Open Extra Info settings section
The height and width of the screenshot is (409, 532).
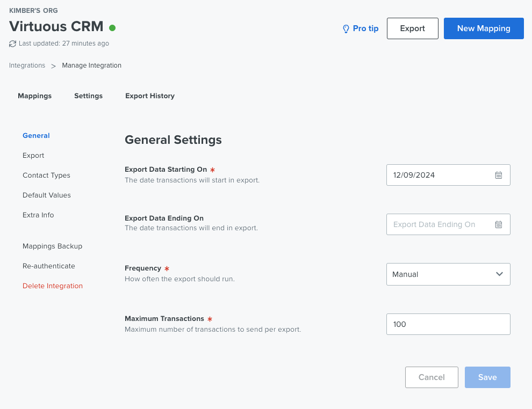[38, 215]
